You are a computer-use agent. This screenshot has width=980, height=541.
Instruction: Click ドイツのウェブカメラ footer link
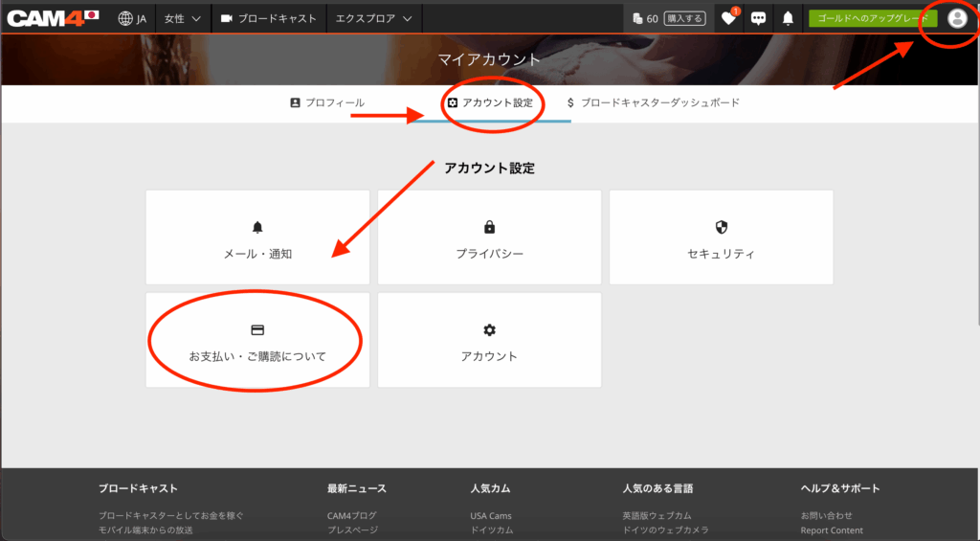click(x=666, y=530)
